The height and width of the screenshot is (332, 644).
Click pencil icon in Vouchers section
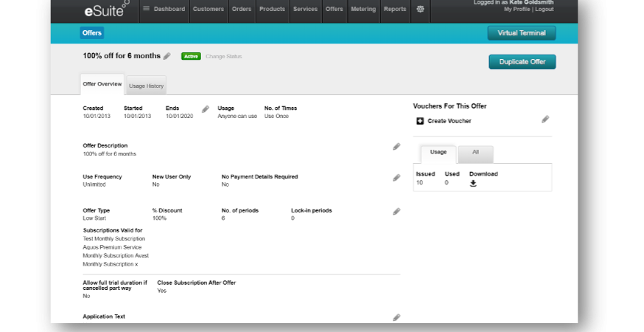[545, 120]
